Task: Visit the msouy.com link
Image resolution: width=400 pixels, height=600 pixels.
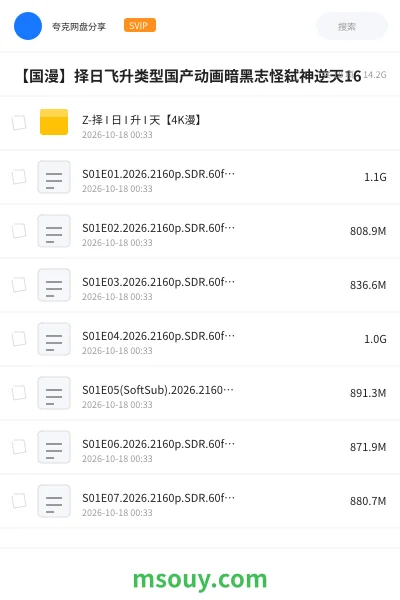Action: [x=200, y=579]
